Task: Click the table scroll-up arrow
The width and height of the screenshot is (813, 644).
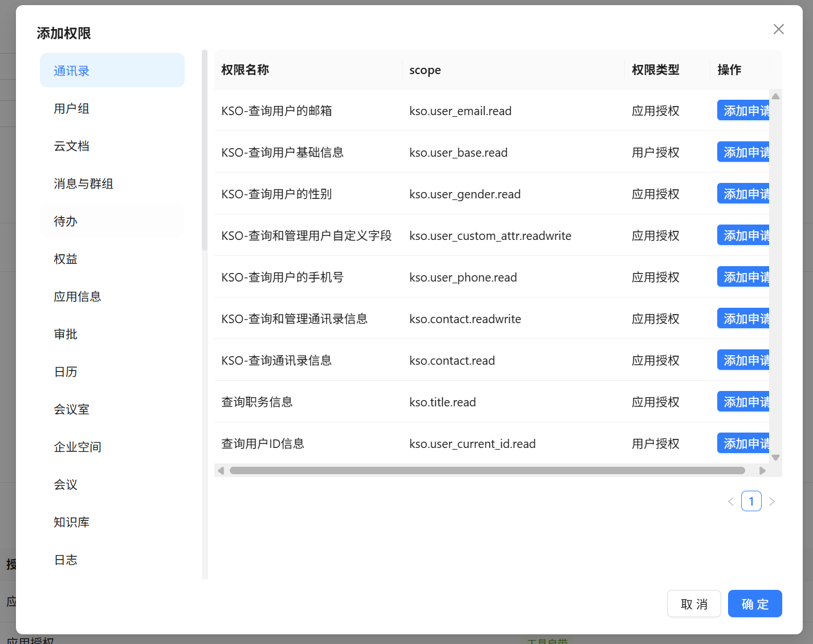Action: click(x=775, y=96)
